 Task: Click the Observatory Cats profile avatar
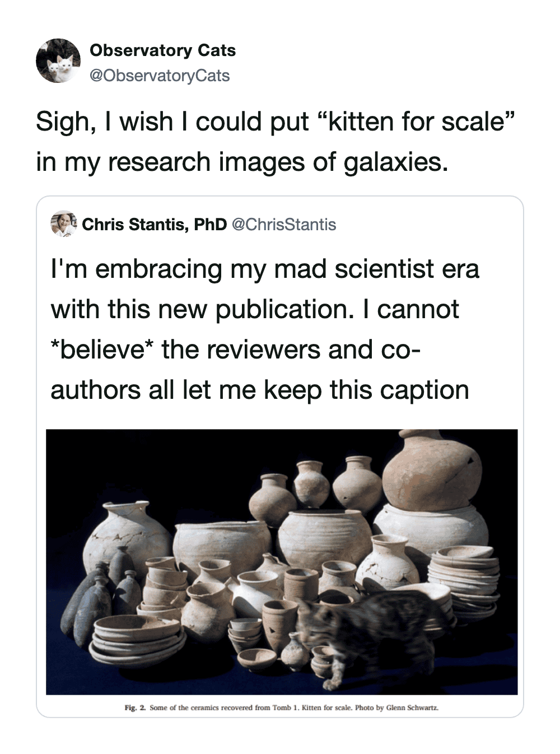(x=58, y=61)
